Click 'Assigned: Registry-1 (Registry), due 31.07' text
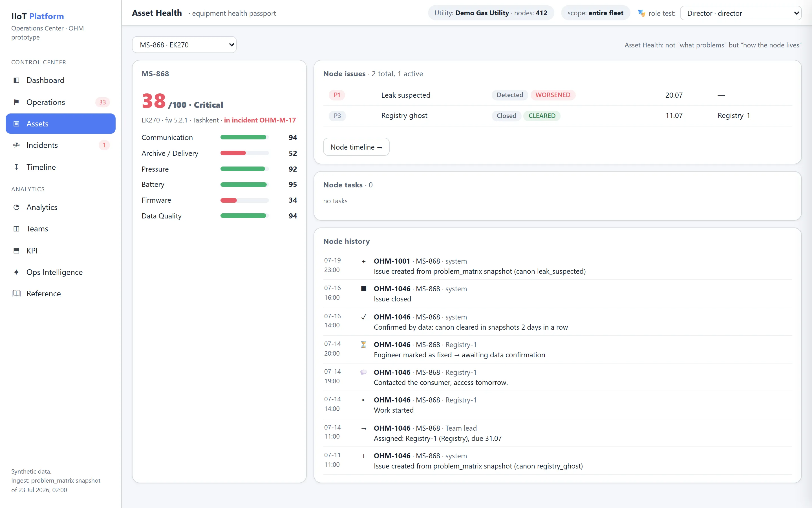 [x=438, y=439]
